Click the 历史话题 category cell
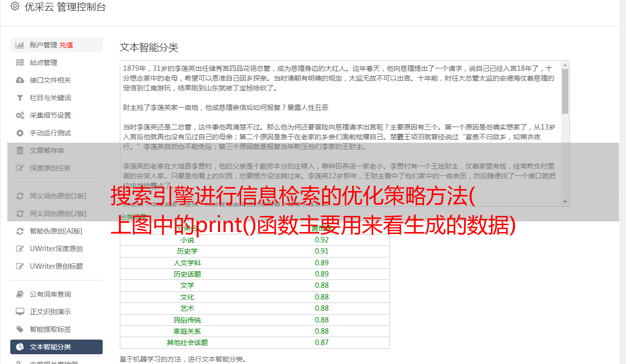Viewport: 626px width, 364px height. click(187, 274)
